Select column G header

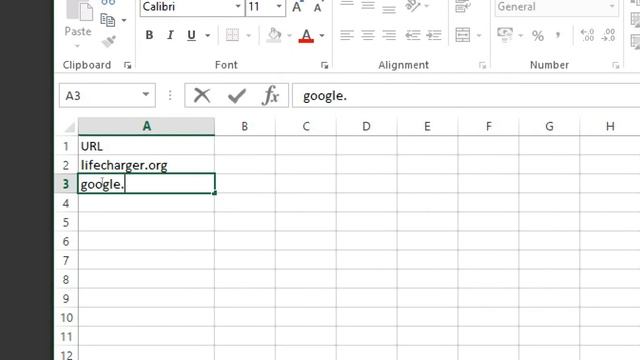pos(549,127)
